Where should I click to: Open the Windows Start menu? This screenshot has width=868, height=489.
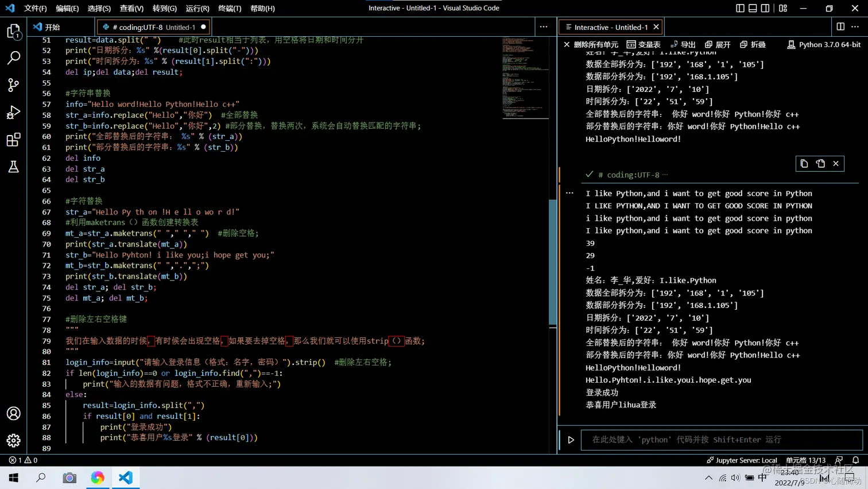[13, 478]
